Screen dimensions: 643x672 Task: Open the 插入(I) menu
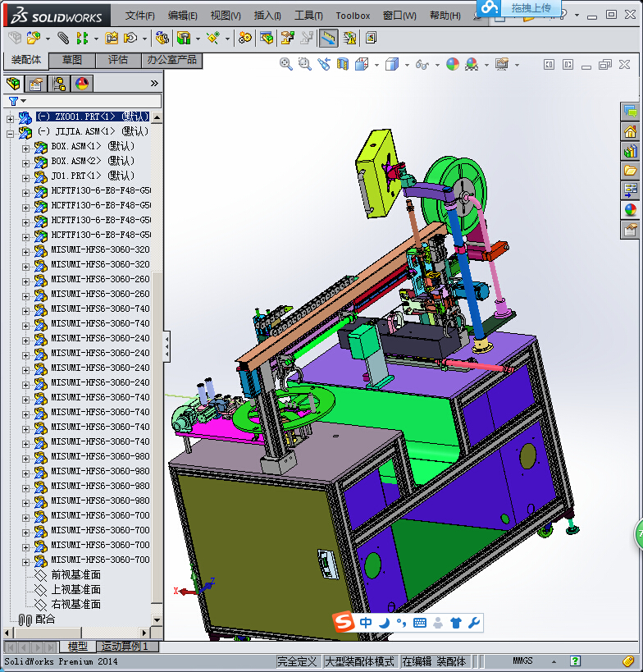267,16
